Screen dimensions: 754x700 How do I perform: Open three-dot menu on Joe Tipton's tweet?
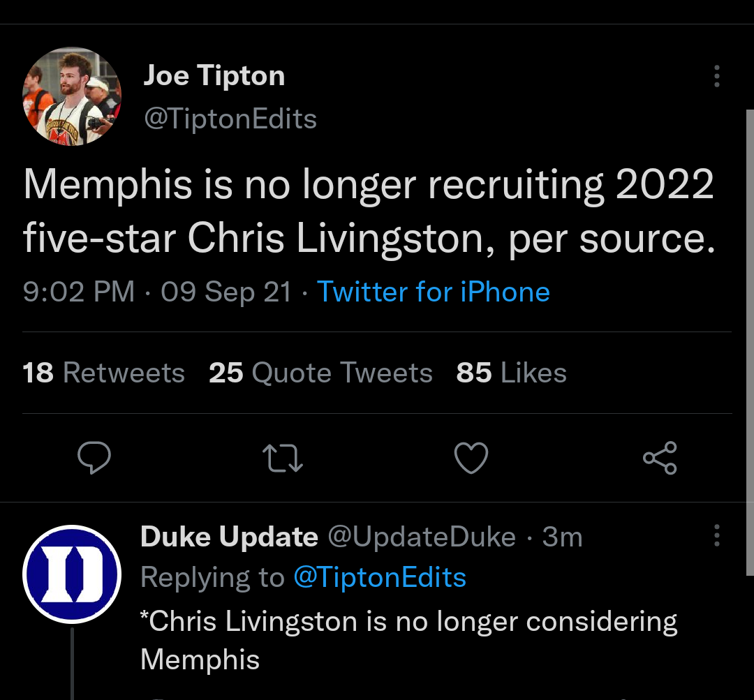coord(716,76)
